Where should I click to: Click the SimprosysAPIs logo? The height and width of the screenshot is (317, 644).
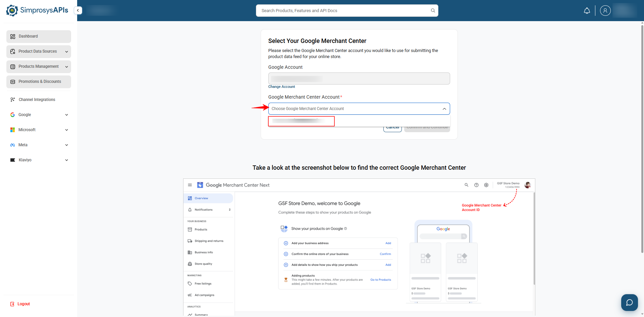click(x=37, y=10)
